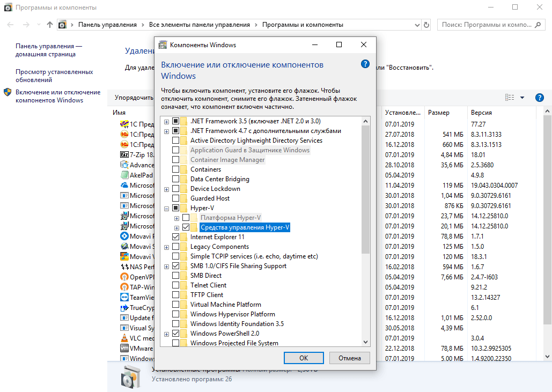Image resolution: width=552 pixels, height=392 pixels.
Task: Click the VLC media player icon
Action: [x=124, y=338]
